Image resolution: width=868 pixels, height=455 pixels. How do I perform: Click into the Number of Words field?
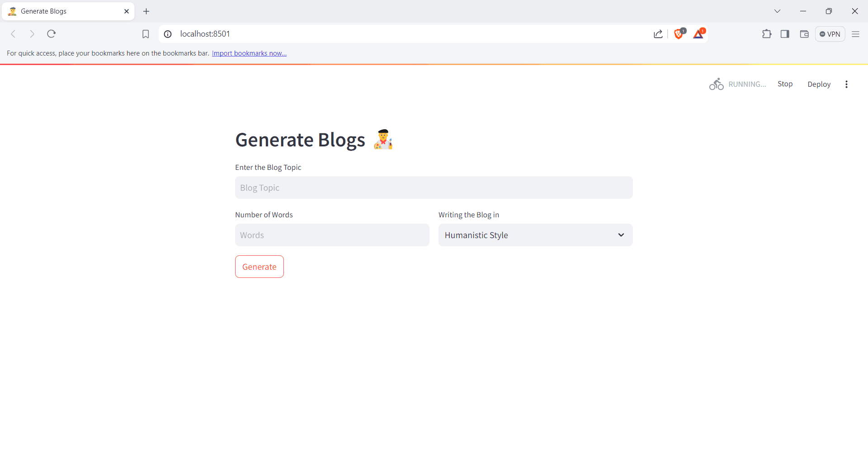pyautogui.click(x=332, y=235)
